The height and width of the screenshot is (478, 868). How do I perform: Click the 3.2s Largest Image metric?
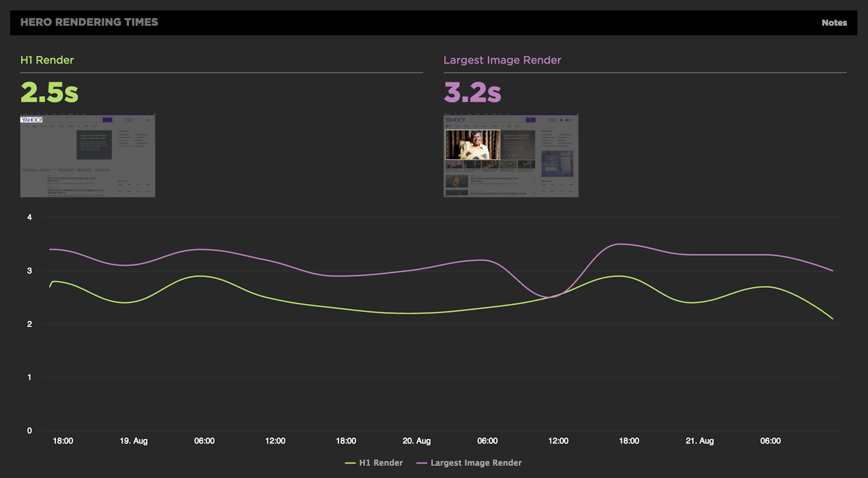pyautogui.click(x=472, y=91)
